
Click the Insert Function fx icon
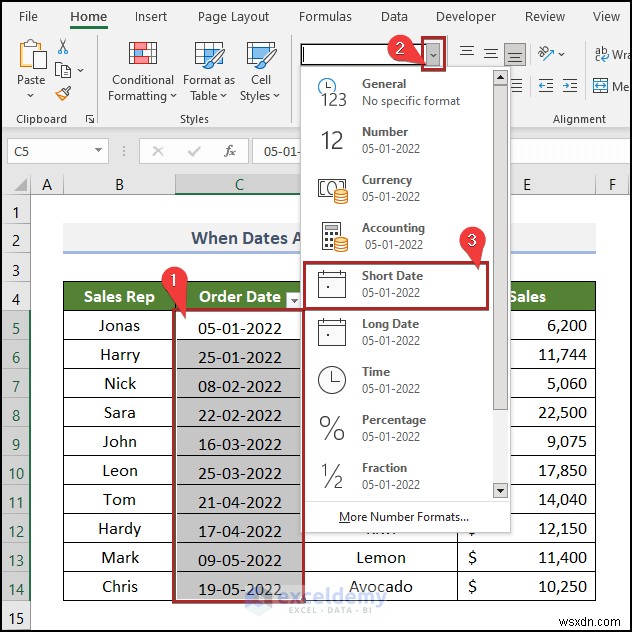click(x=230, y=151)
